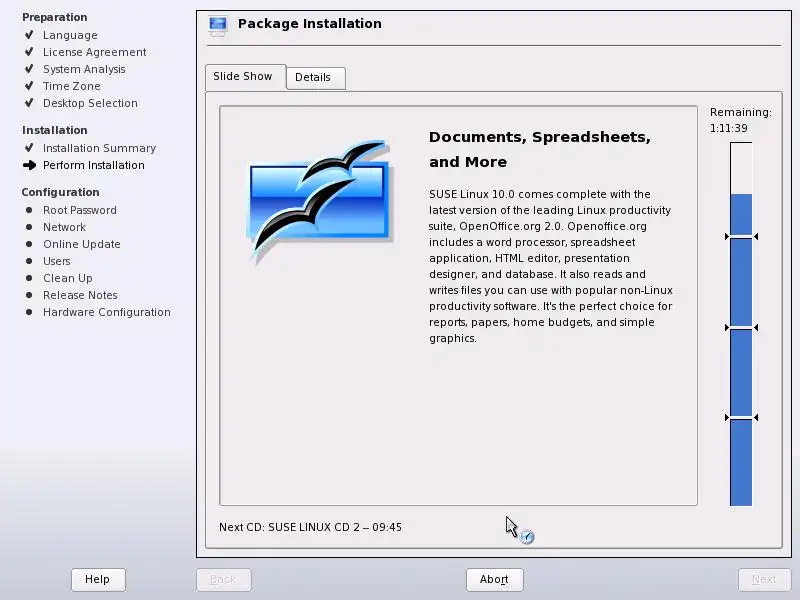Click the bullet next to Users
Image resolution: width=800 pixels, height=600 pixels.
click(29, 261)
